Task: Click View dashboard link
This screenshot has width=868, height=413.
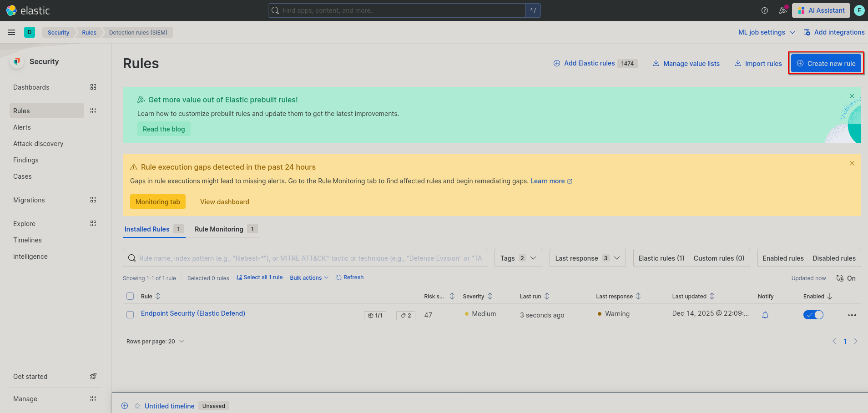Action: click(x=225, y=201)
